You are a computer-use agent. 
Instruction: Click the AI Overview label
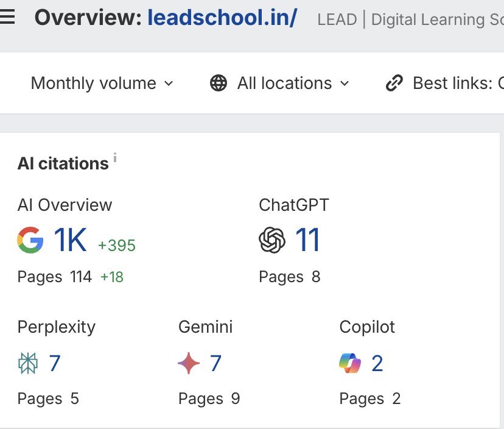(65, 205)
